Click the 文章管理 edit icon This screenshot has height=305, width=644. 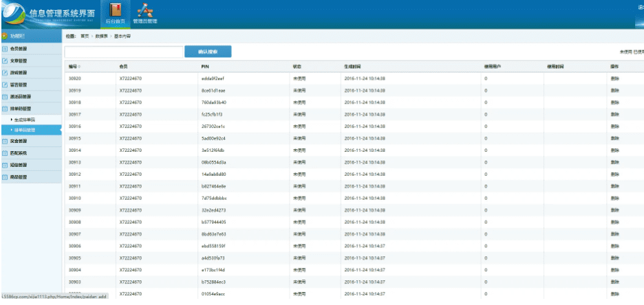pyautogui.click(x=5, y=60)
